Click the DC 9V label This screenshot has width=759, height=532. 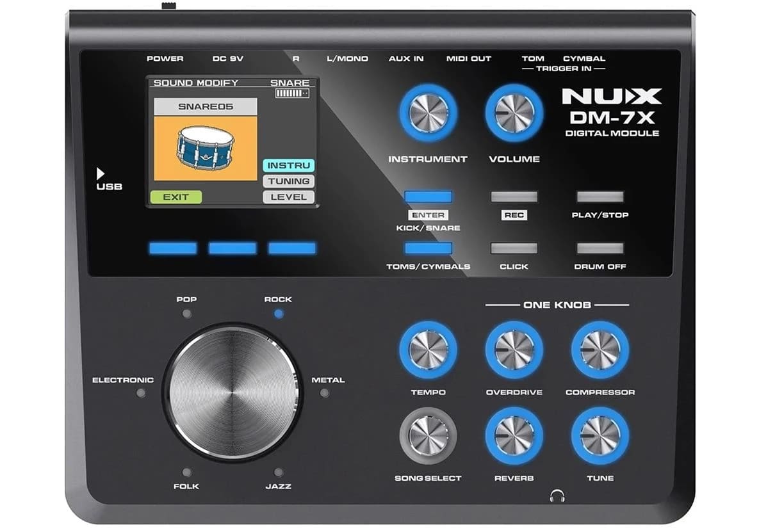click(x=228, y=58)
